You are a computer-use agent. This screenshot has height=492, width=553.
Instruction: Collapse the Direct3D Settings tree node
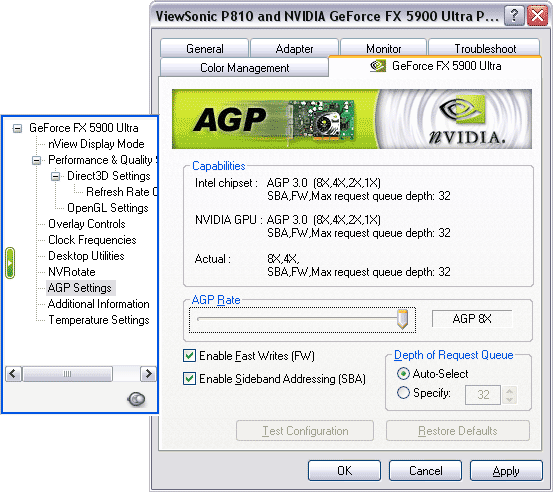[x=55, y=176]
